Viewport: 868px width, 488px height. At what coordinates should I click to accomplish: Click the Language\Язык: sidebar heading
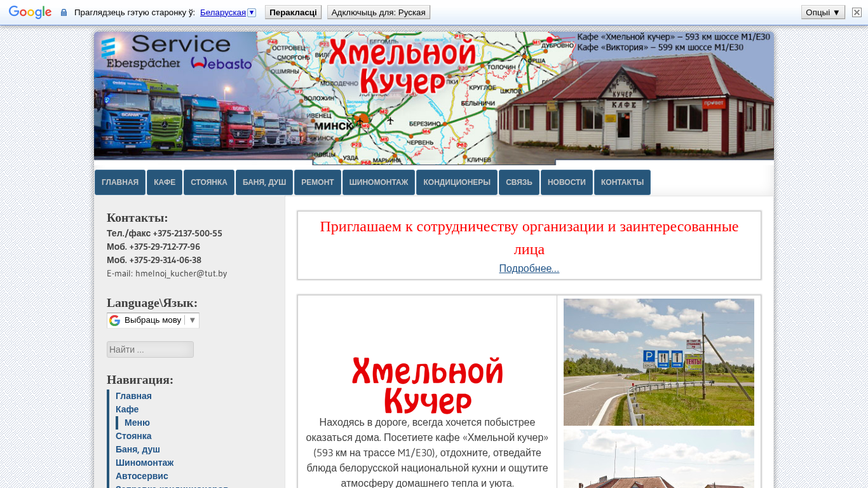152,302
